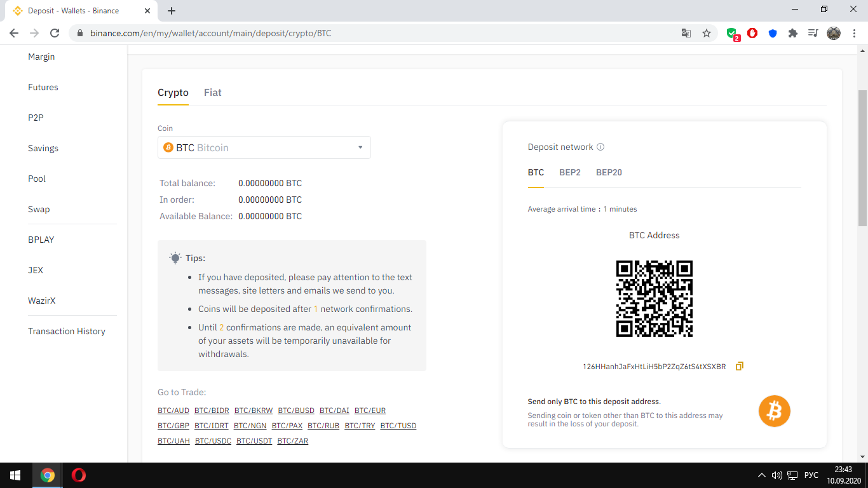Click the BTC address QR code

pos(654,299)
